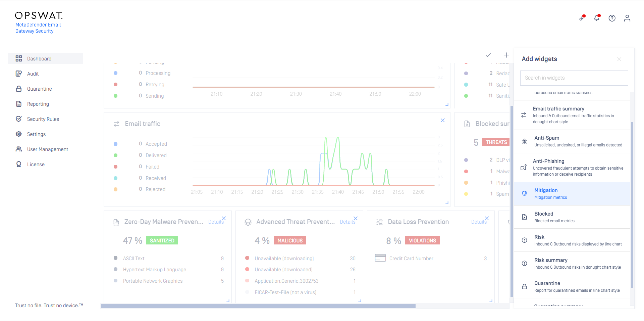Select the Mitigation widget entry
This screenshot has width=644, height=321.
(x=572, y=194)
